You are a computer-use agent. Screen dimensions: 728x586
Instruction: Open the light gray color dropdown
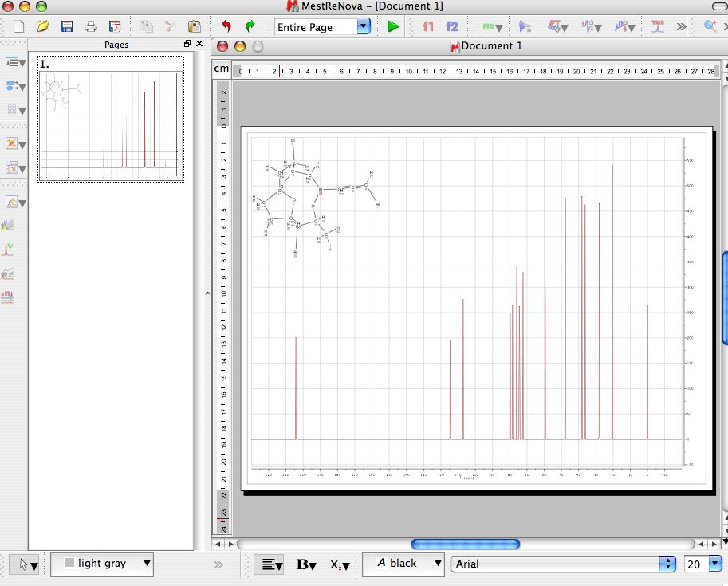[x=102, y=564]
